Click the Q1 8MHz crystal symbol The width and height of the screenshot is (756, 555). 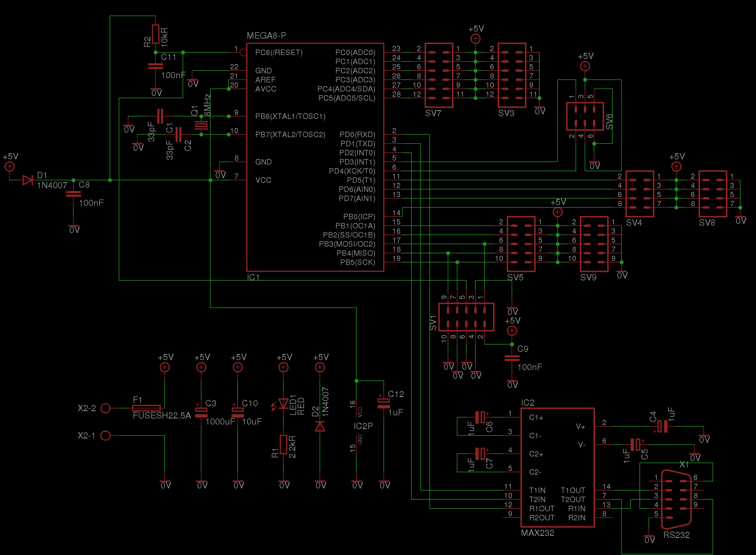click(x=201, y=125)
